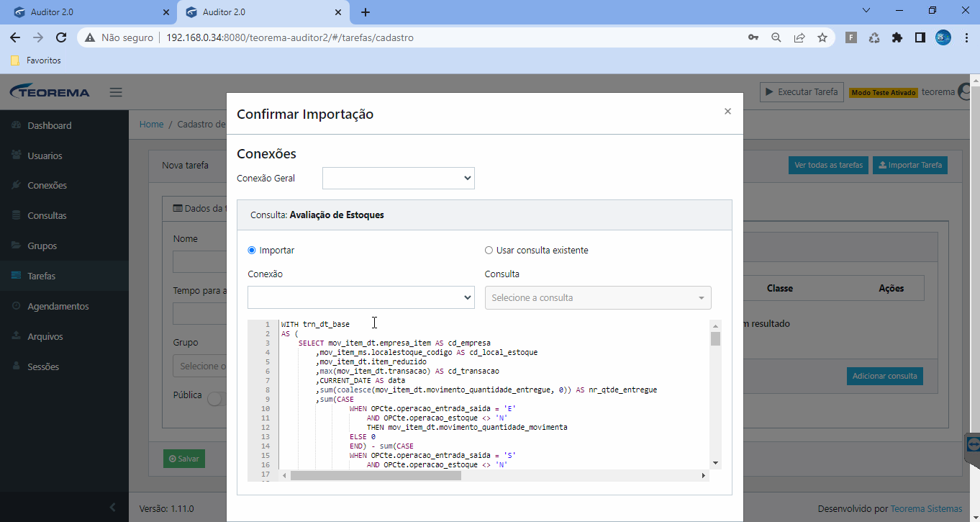Click the teorema username text
The width and height of the screenshot is (980, 522).
point(938,92)
